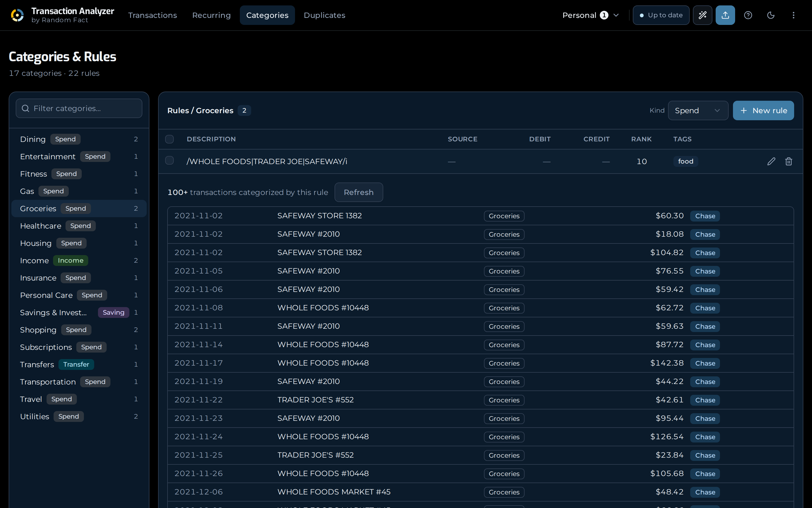Click the rule count badge next to Rules / Groceries

pyautogui.click(x=244, y=110)
